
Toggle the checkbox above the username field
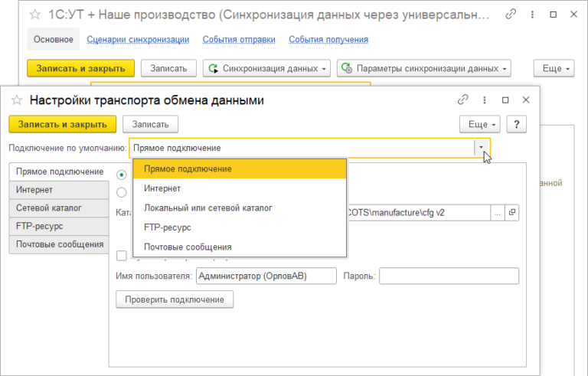pos(122,256)
